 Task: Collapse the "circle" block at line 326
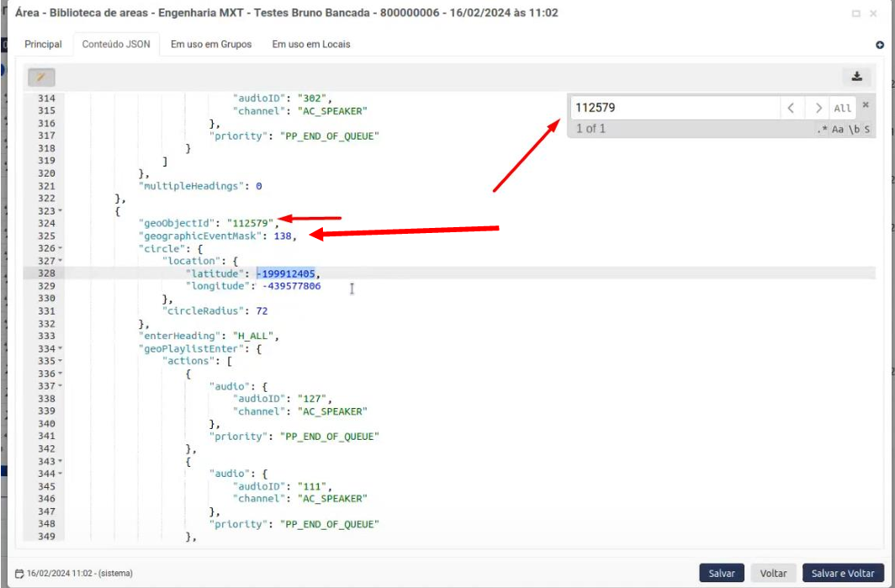click(x=61, y=249)
